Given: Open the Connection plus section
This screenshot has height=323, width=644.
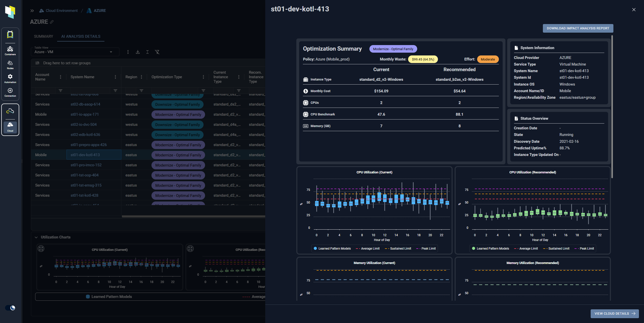Looking at the screenshot, I should (10, 92).
